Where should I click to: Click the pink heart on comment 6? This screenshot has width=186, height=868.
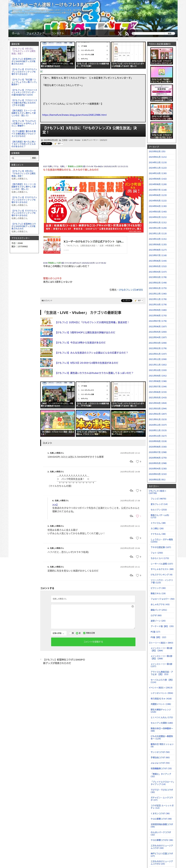click(x=137, y=516)
